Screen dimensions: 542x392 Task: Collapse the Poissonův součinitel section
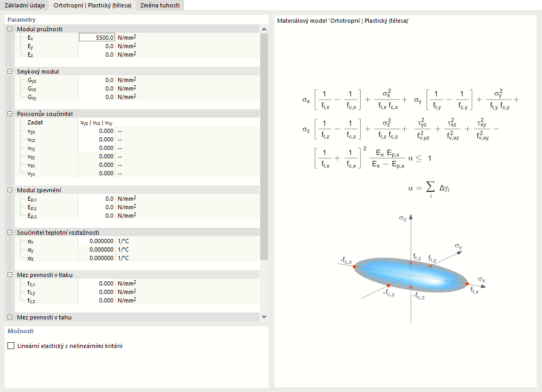tap(10, 114)
